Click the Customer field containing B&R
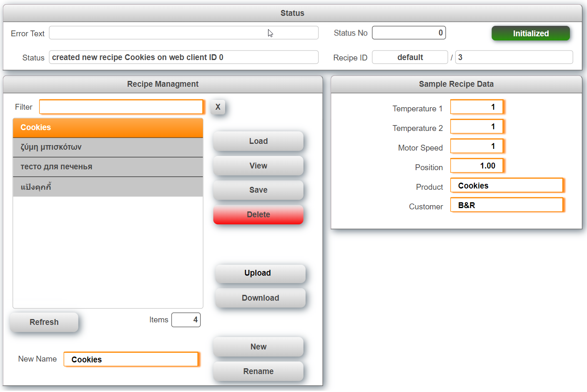The image size is (587, 392). pyautogui.click(x=507, y=205)
